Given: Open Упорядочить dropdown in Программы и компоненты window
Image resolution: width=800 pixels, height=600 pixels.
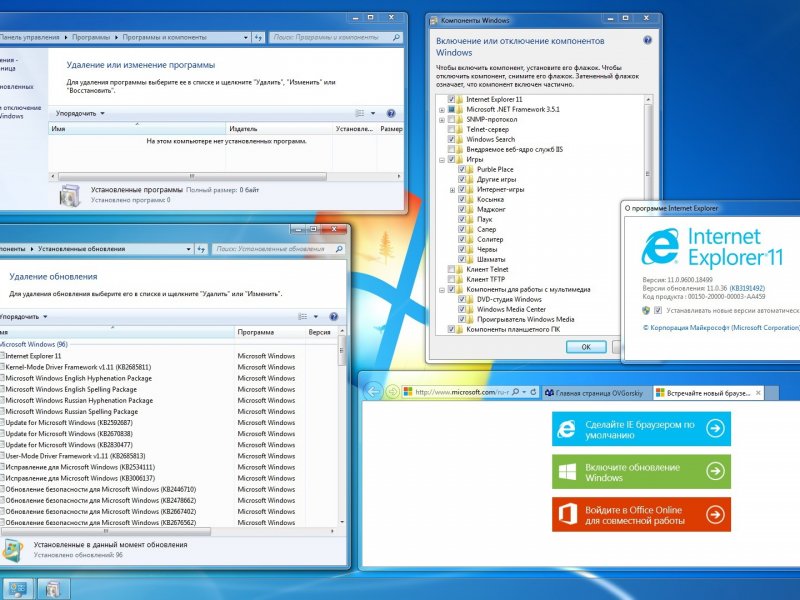Looking at the screenshot, I should pos(80,113).
